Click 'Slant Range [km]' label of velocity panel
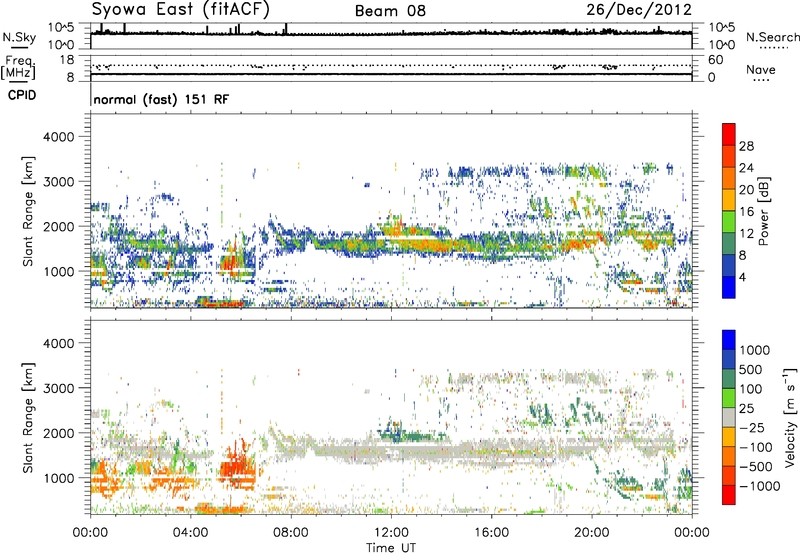 tap(29, 417)
